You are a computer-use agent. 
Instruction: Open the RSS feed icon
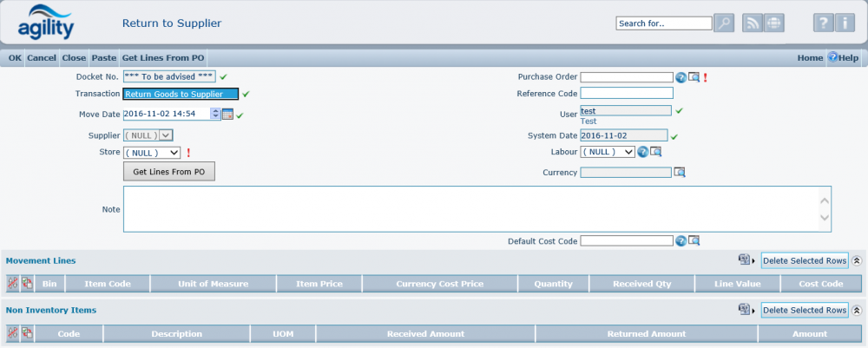pos(752,23)
